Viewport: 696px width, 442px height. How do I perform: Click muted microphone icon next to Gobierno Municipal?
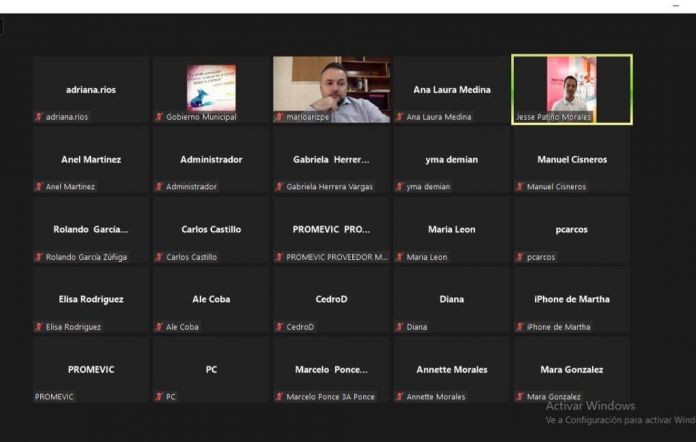[159, 117]
